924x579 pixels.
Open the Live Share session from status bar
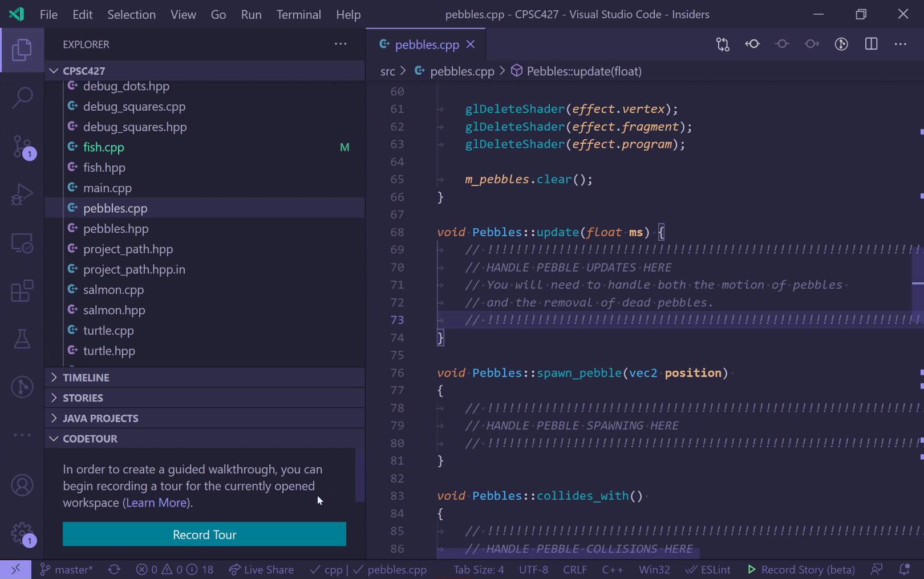tap(261, 569)
